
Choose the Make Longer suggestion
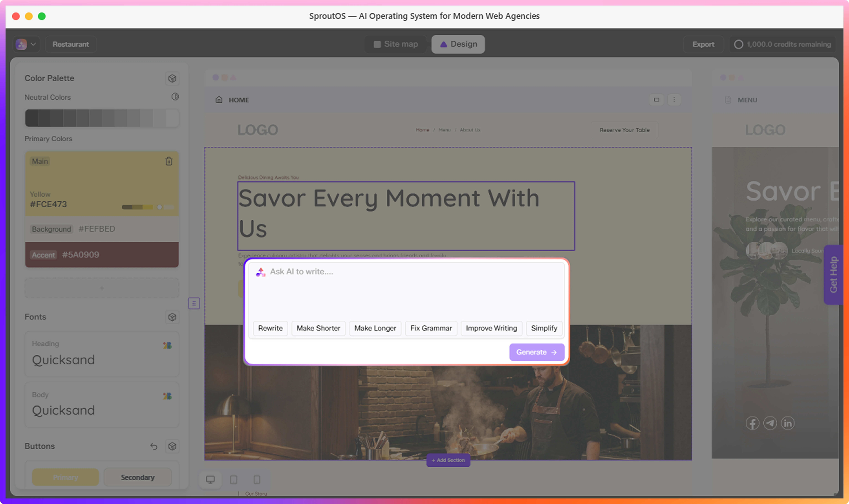375,328
